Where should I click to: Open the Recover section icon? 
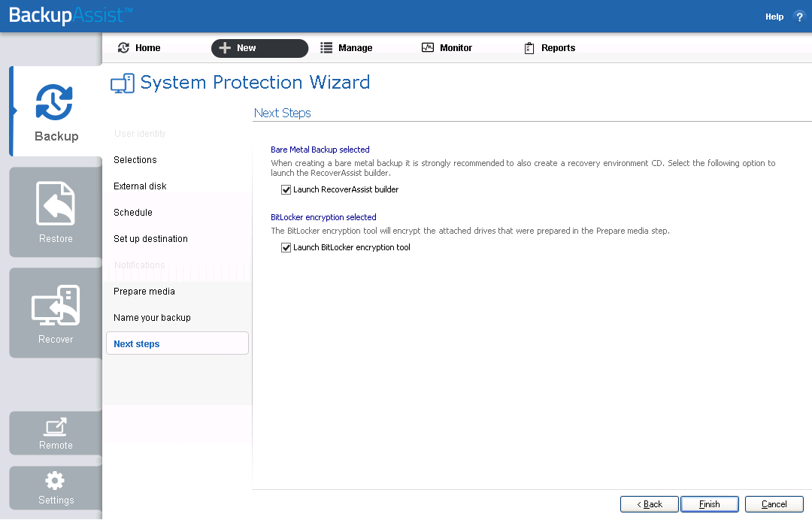tap(56, 305)
